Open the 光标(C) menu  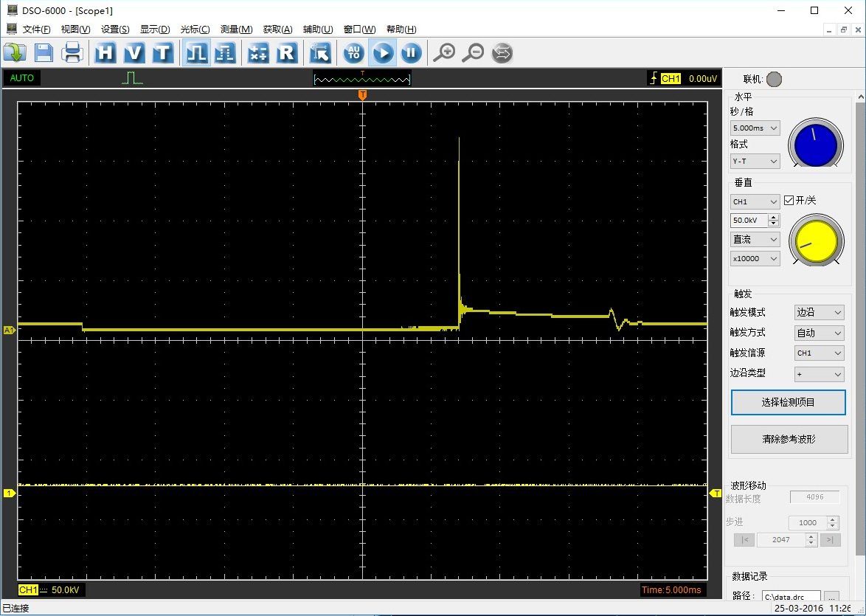(195, 30)
